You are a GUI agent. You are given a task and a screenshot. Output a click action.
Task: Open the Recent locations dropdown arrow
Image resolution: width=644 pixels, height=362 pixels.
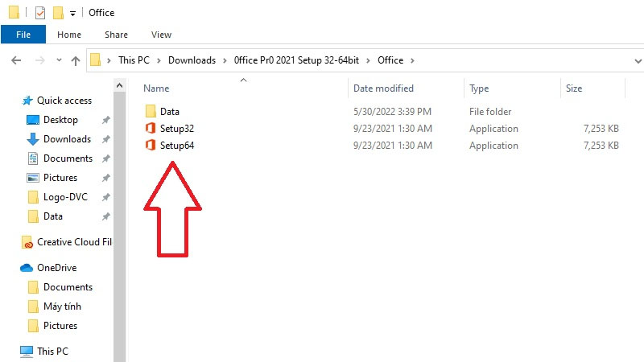coord(59,60)
